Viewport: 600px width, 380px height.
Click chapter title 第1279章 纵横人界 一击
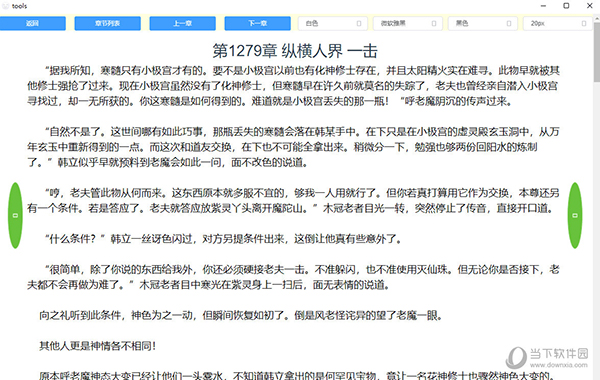[295, 51]
